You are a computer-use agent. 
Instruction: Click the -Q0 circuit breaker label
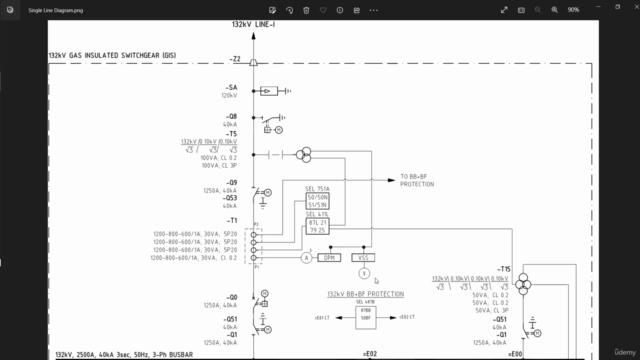[x=231, y=298]
